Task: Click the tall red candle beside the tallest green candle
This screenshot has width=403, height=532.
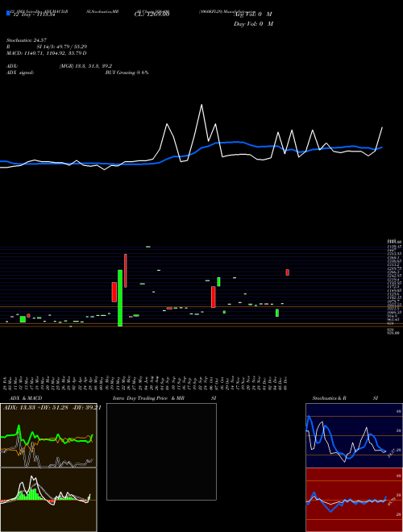Action: 126,271
